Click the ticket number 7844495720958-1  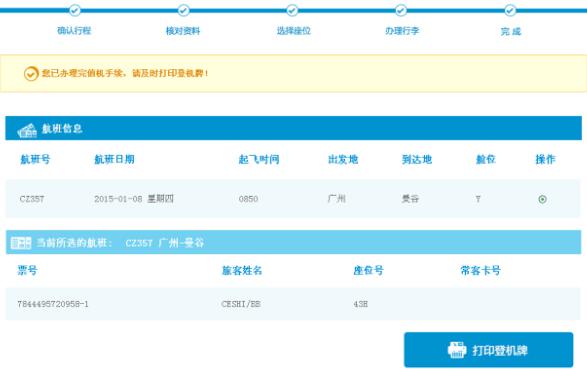coord(53,304)
